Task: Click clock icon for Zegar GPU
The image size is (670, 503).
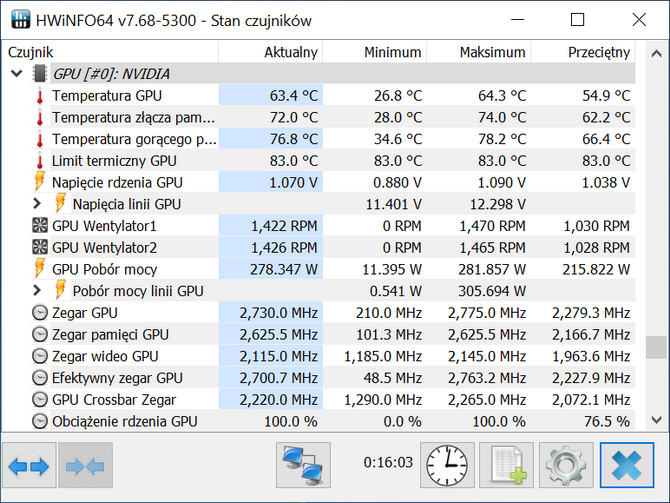Action: (40, 312)
